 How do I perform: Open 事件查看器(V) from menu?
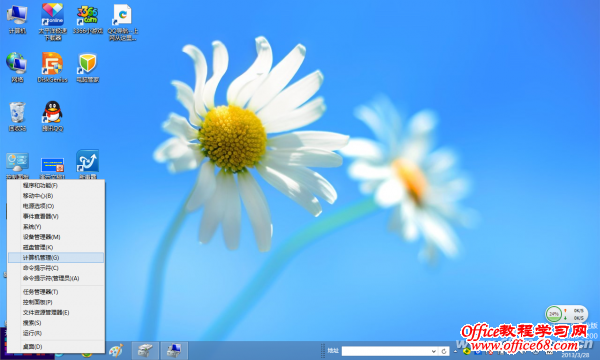56,217
